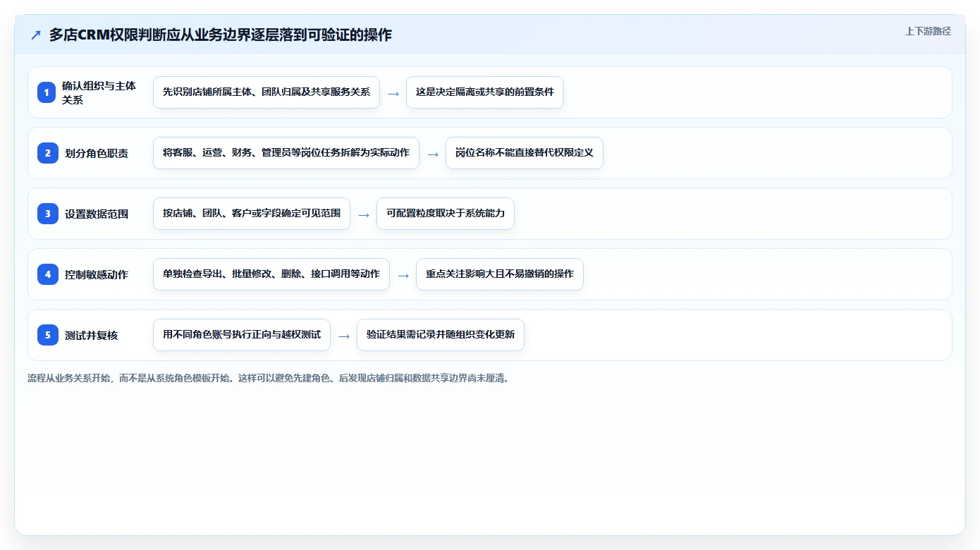Click the box 验证结果需记录并随组织变化更新
Viewport: 980px width, 550px height.
click(441, 335)
